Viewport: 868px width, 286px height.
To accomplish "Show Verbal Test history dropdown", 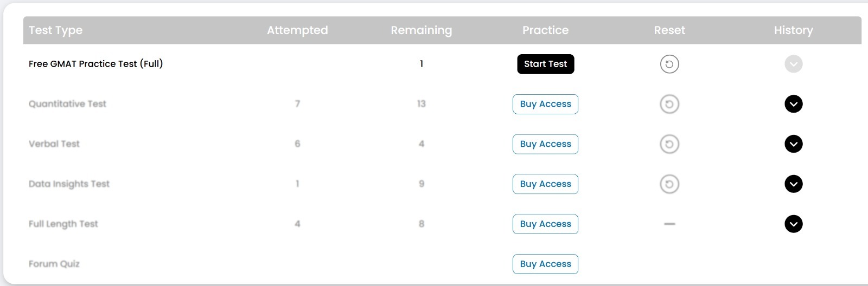I will (794, 144).
